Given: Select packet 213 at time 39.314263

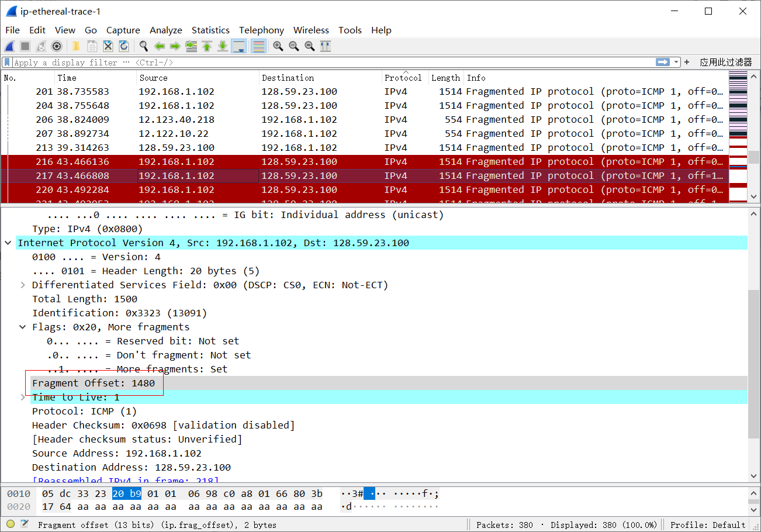Looking at the screenshot, I should 365,148.
